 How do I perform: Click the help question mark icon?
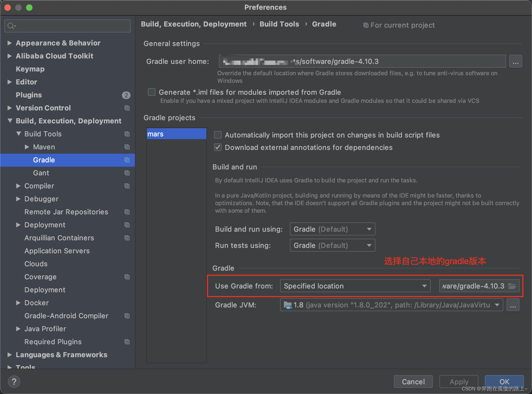pyautogui.click(x=14, y=382)
